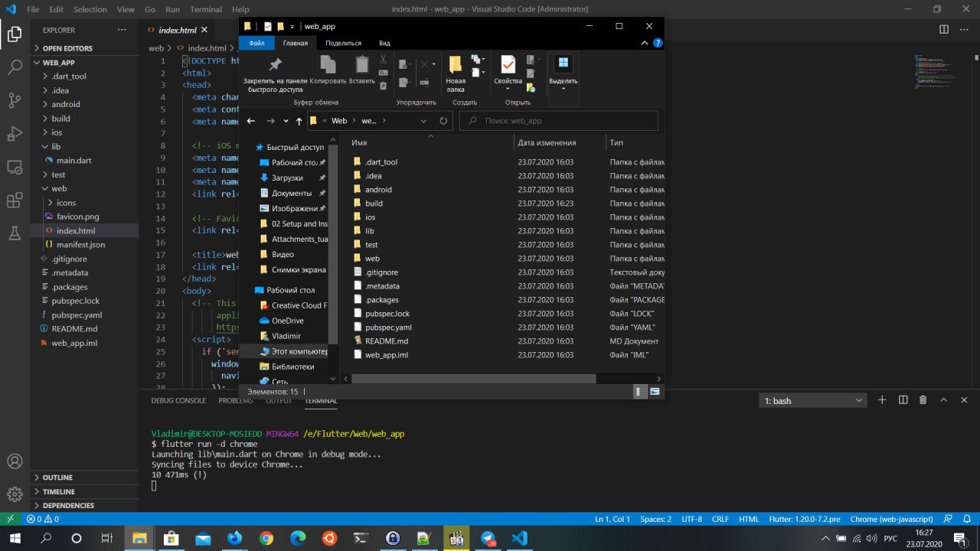Click the Properties (Свойства) checkmark icon
The width and height of the screenshot is (980, 551).
tap(508, 65)
